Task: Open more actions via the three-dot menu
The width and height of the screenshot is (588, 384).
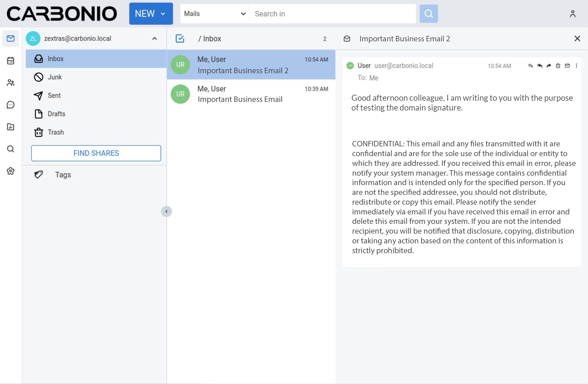Action: pos(576,65)
